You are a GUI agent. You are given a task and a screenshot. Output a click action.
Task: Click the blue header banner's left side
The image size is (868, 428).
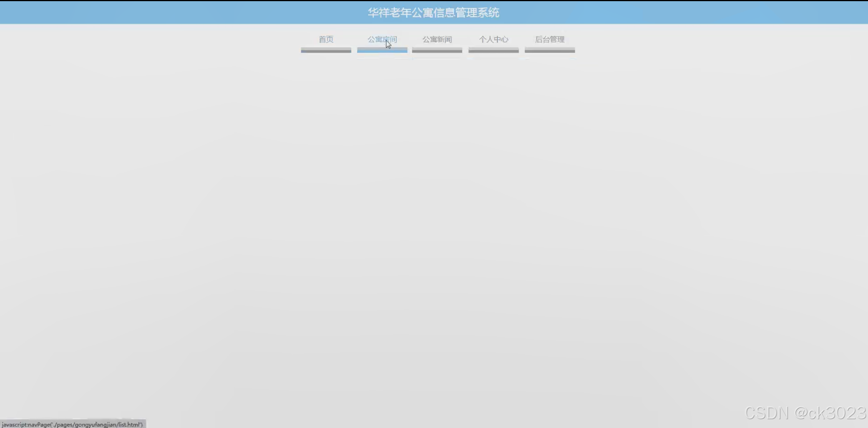115,13
